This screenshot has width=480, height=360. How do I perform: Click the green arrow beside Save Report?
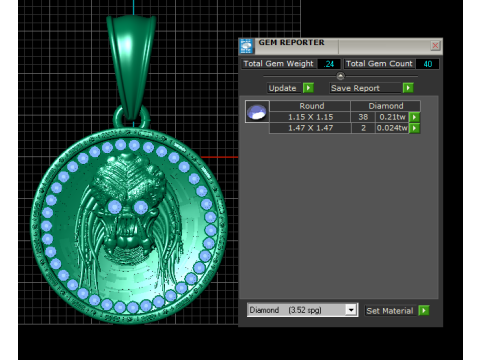408,88
